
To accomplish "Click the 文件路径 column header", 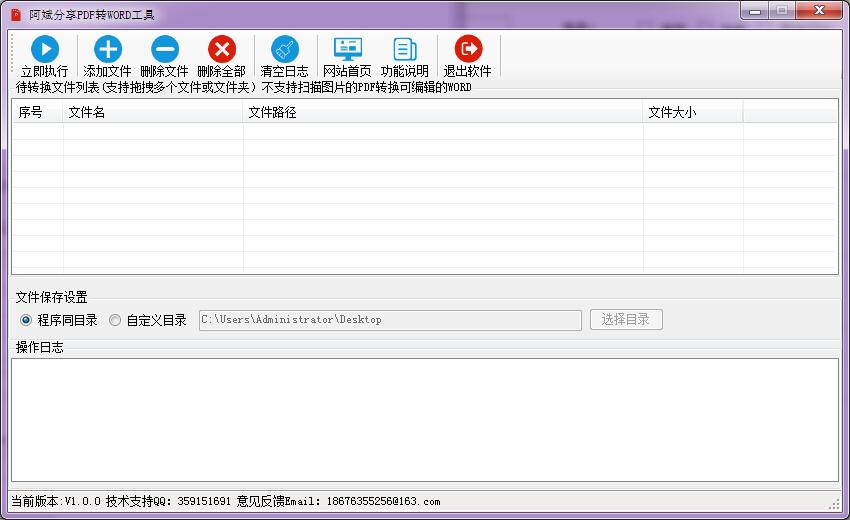I will tap(443, 112).
